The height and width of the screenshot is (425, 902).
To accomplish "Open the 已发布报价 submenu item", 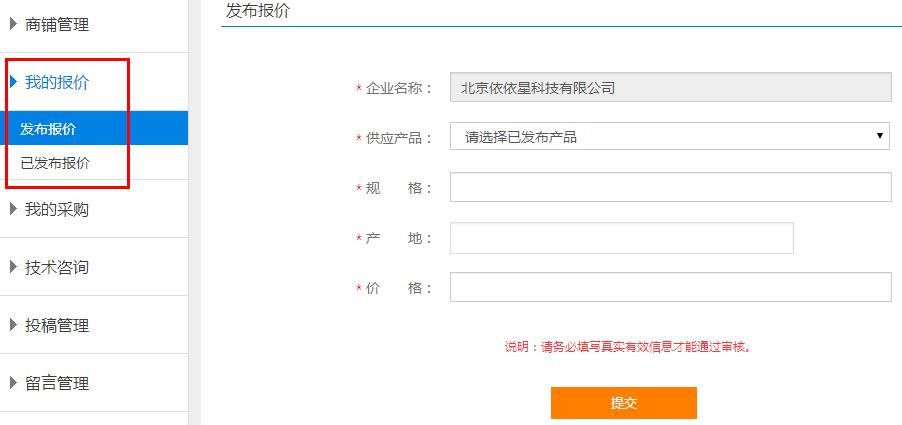I will tap(55, 163).
